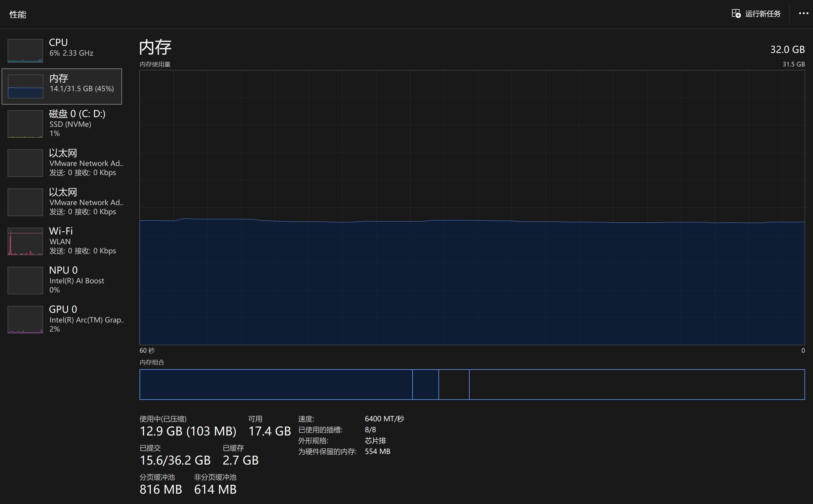Click the disk 0 mini graph thumbnail
The height and width of the screenshot is (504, 813).
coord(25,124)
